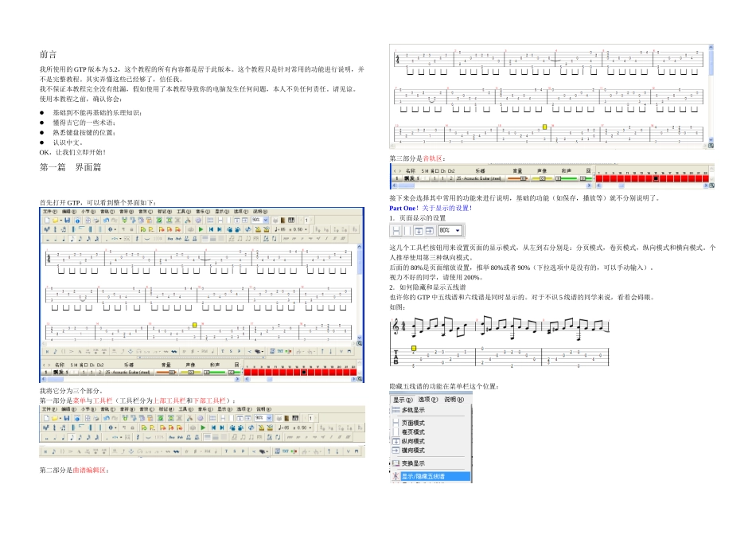Adjust volume slider in full GTP window track row
Image resolution: width=756 pixels, height=535 pixels.
tap(166, 373)
